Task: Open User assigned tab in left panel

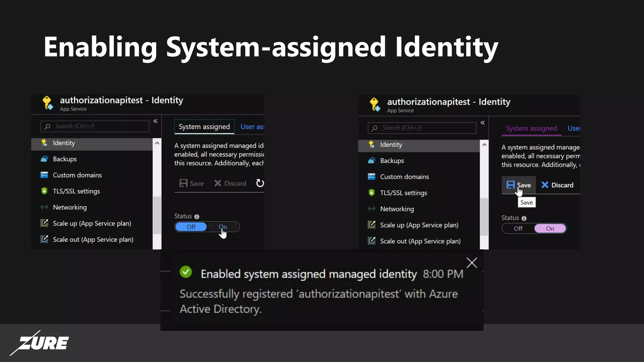Action: 252,127
